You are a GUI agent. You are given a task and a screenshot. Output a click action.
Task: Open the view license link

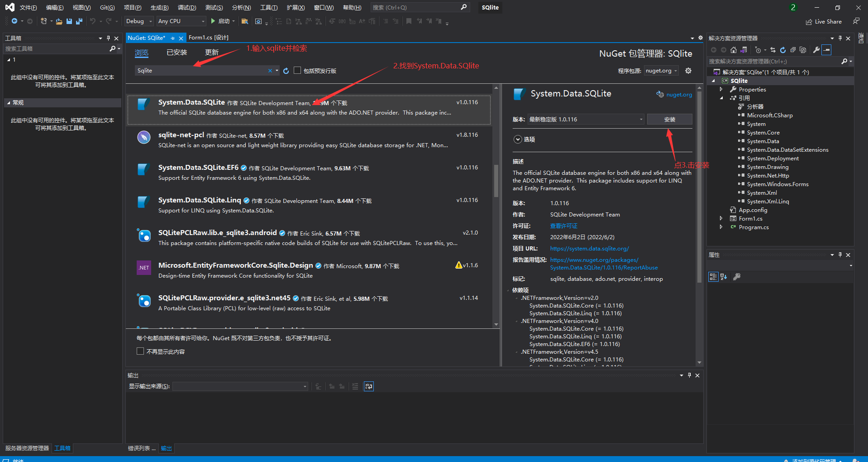tap(564, 226)
